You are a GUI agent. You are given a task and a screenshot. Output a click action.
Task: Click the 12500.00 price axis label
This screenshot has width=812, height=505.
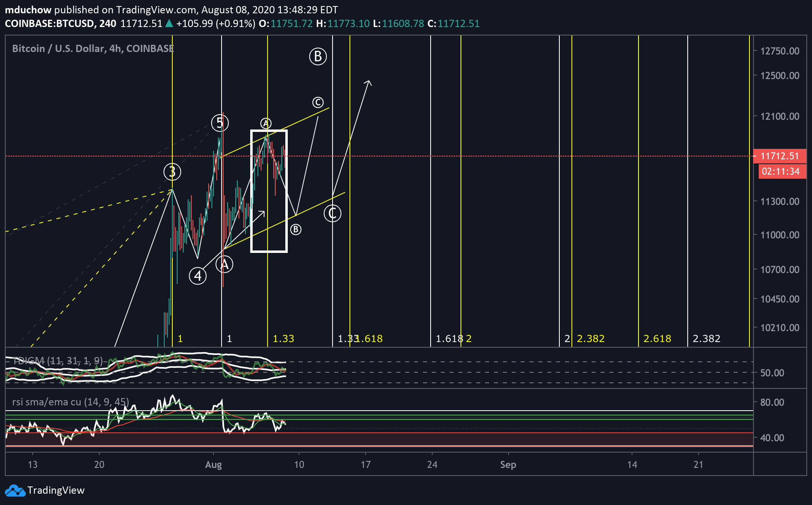779,75
